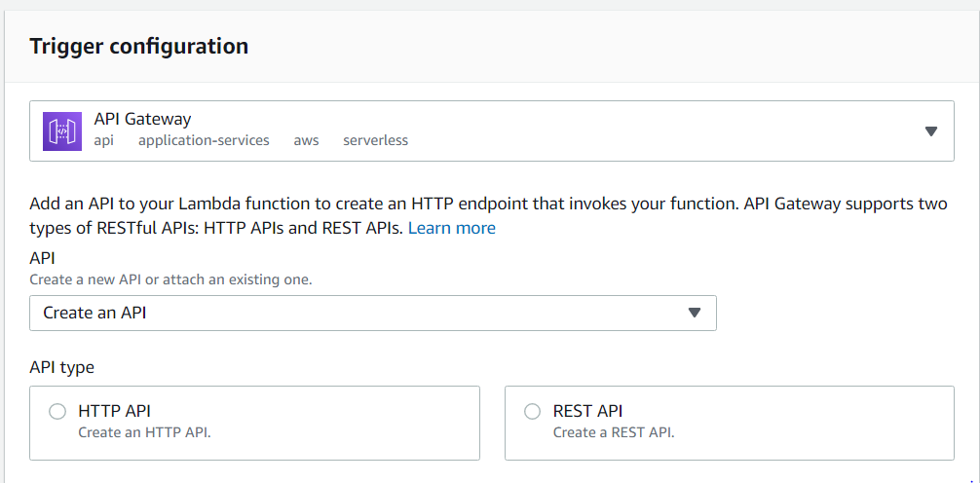This screenshot has width=980, height=483.
Task: Click the 'aws' tag under API Gateway
Action: [x=306, y=140]
